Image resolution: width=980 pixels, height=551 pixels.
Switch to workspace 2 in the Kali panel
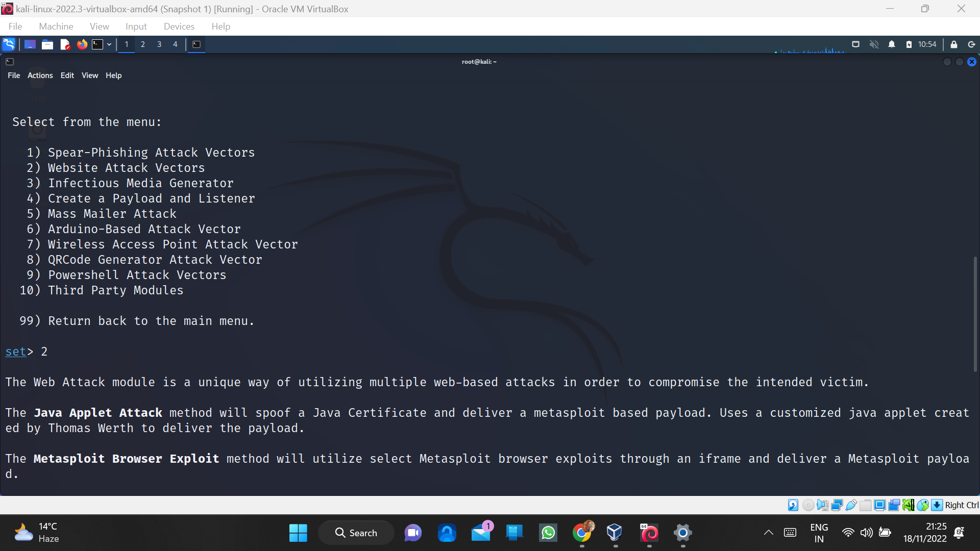[143, 44]
